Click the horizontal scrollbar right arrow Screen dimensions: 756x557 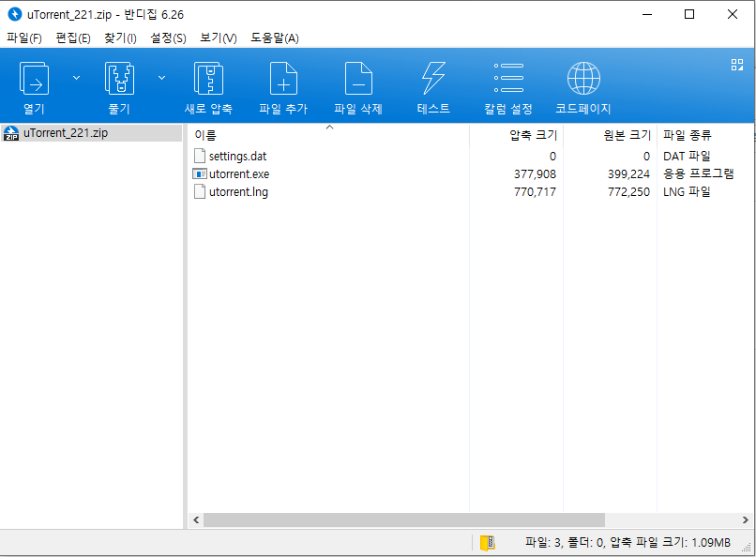coord(746,519)
